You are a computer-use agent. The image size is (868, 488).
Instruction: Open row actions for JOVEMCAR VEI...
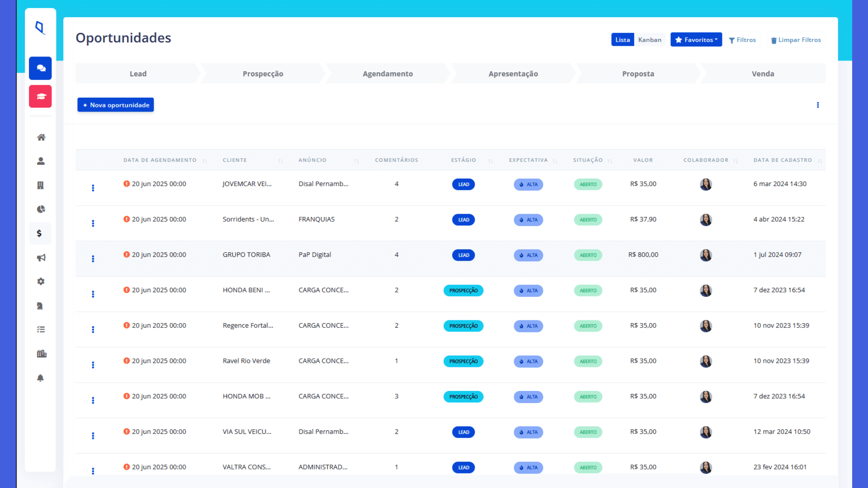[93, 188]
